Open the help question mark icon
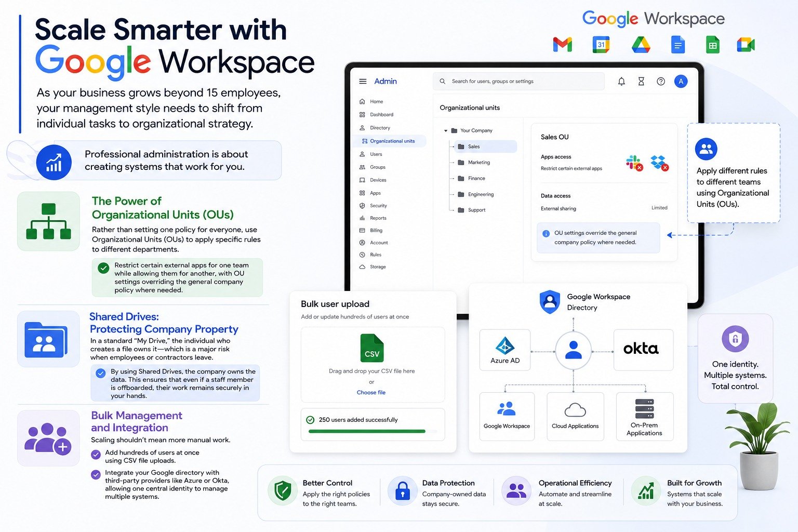 coord(661,82)
